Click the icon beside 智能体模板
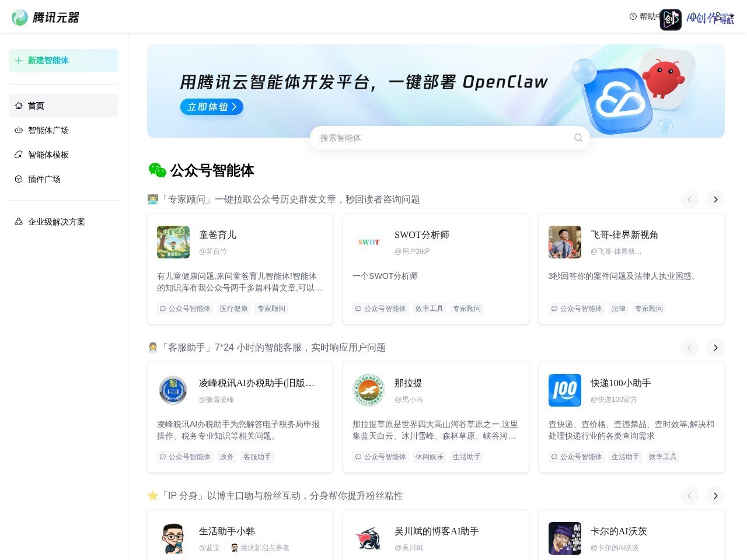This screenshot has width=747, height=560. tap(19, 155)
